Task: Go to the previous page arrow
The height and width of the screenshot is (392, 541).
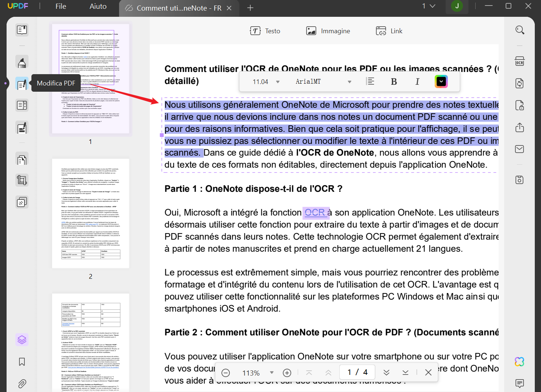Action: click(328, 373)
